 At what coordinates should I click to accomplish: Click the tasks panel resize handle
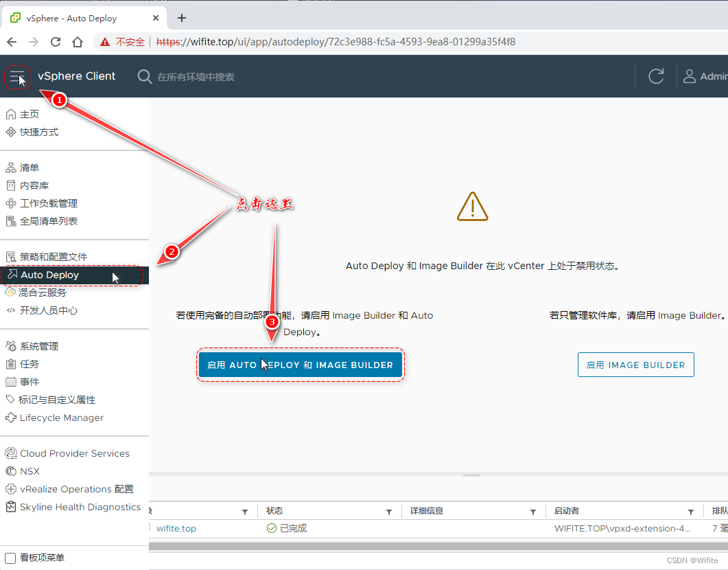(x=471, y=475)
